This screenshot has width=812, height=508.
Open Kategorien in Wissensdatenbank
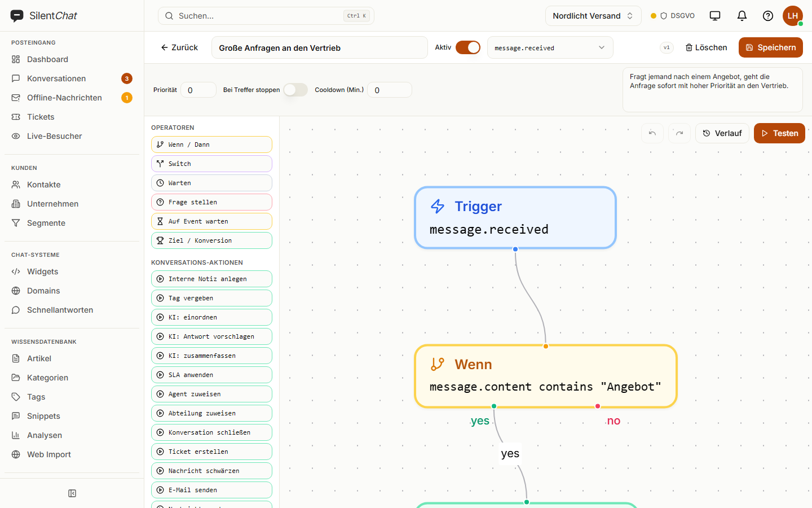pyautogui.click(x=72, y=378)
